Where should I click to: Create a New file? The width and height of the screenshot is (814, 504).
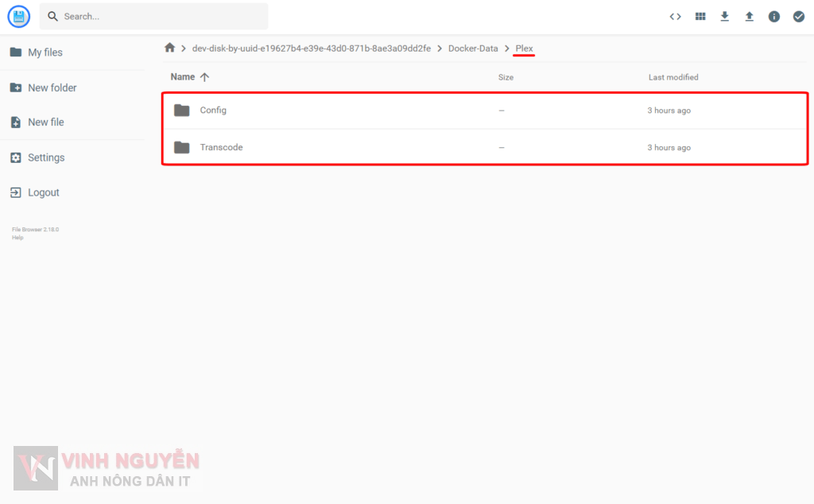(x=44, y=122)
